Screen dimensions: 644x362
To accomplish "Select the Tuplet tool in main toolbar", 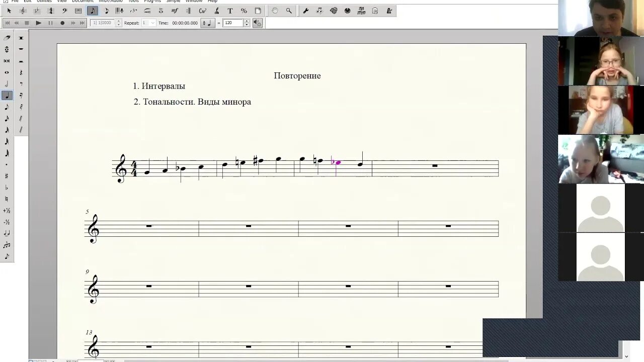I will pos(133,11).
